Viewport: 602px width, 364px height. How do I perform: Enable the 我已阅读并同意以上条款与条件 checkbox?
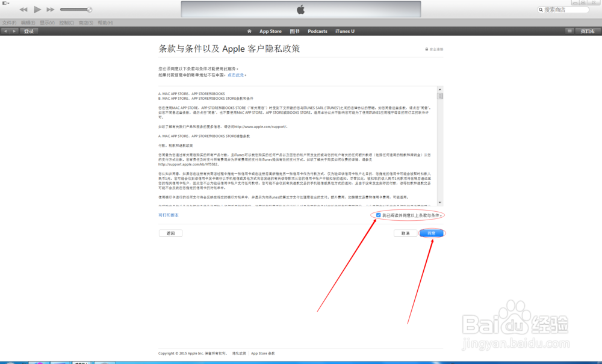pyautogui.click(x=378, y=214)
